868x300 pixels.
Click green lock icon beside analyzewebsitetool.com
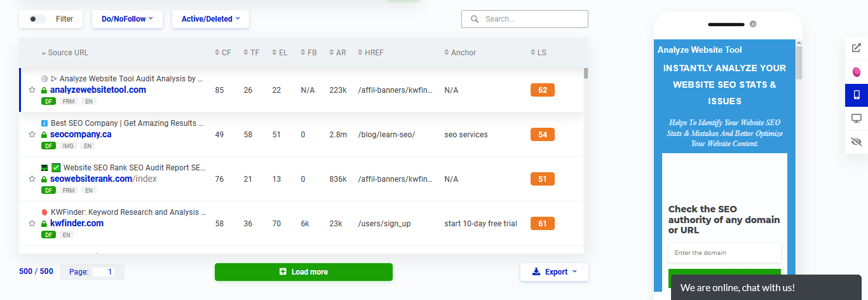point(44,90)
